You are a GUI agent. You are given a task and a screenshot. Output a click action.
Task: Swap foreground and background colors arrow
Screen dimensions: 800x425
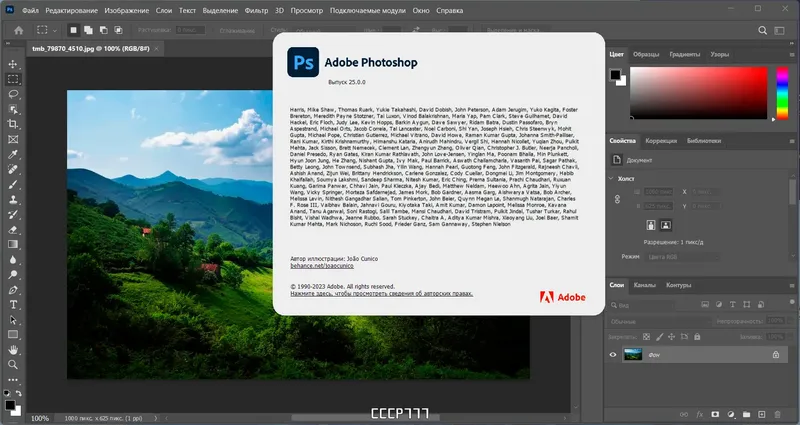[x=18, y=394]
